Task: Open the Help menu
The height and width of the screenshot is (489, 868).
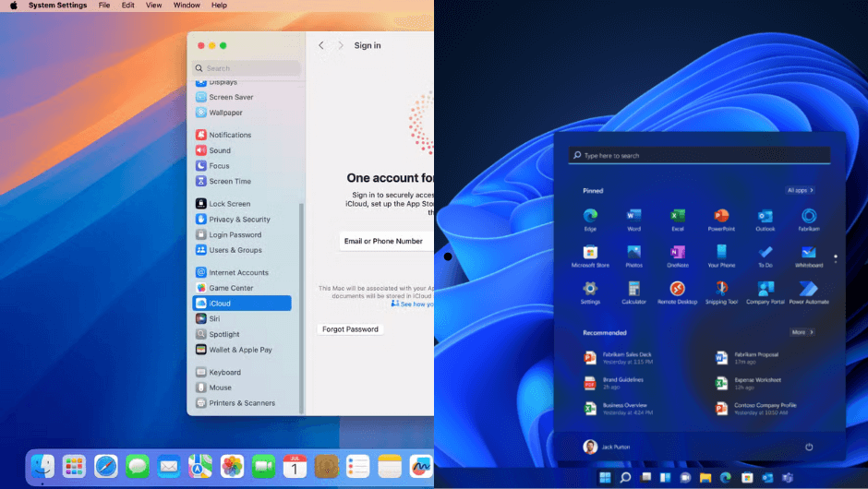Action: tap(219, 5)
